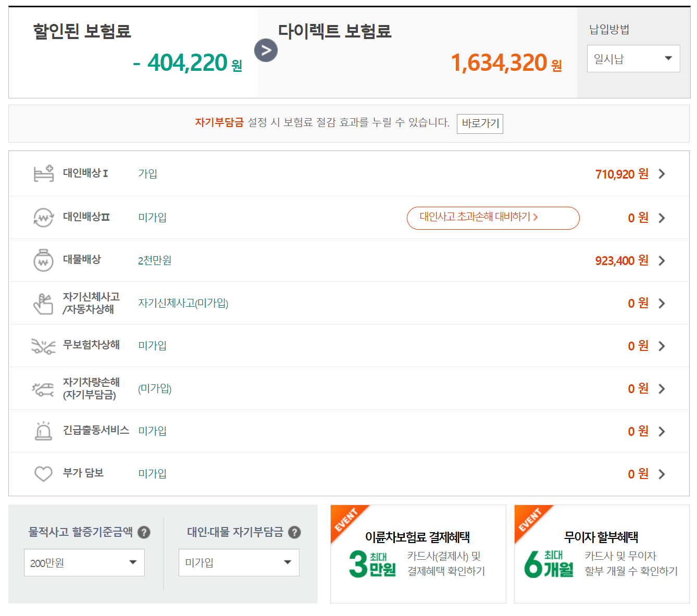Expand the 자기차량손해 row chevron
The image size is (697, 616).
662,388
